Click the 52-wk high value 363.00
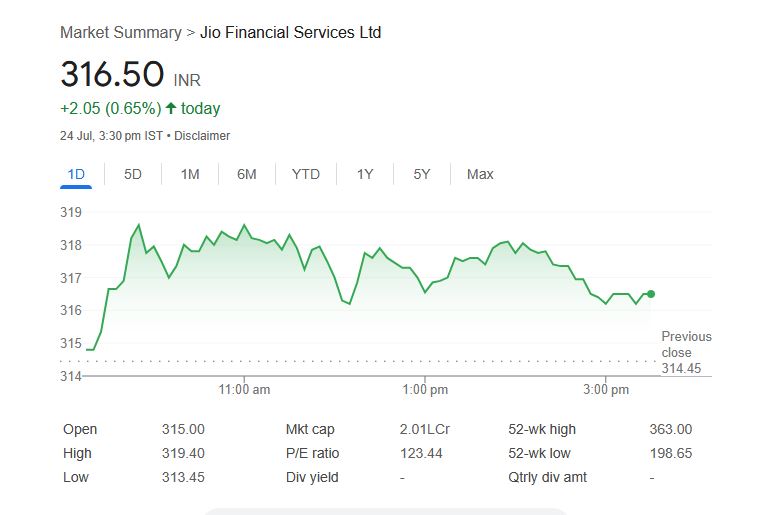 tap(670, 429)
